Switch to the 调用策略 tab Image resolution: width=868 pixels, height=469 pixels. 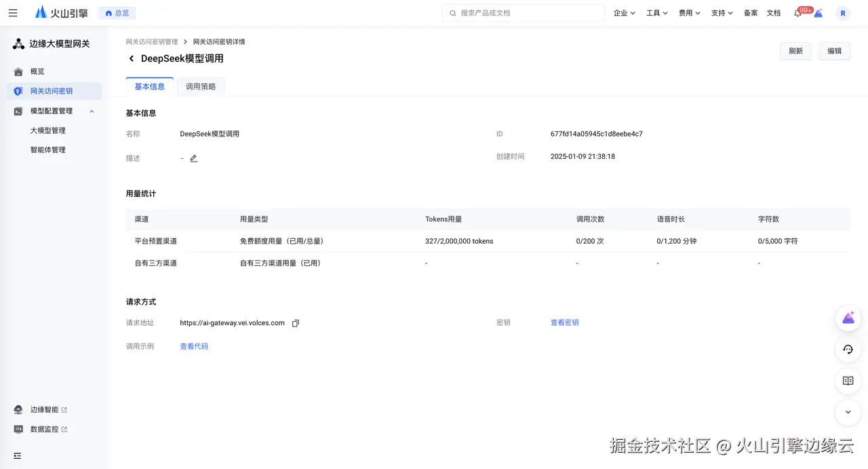[201, 87]
